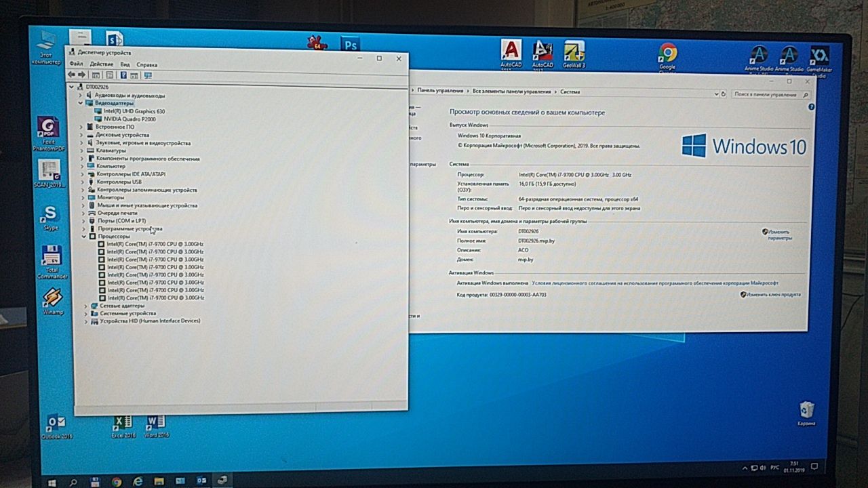
Task: Expand Аудиовходы и аудиовыходы category
Action: pyautogui.click(x=81, y=96)
